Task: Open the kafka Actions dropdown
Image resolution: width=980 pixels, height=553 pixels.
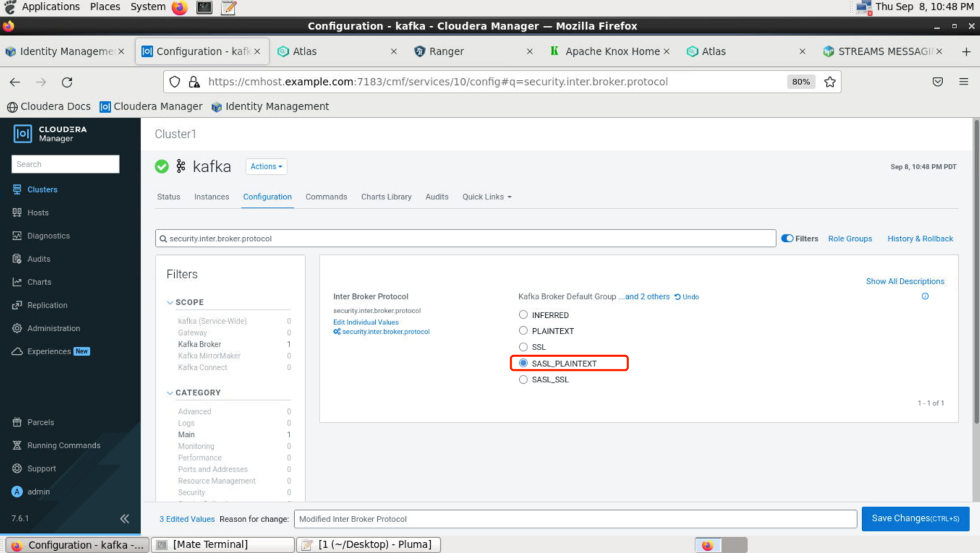Action: click(266, 167)
